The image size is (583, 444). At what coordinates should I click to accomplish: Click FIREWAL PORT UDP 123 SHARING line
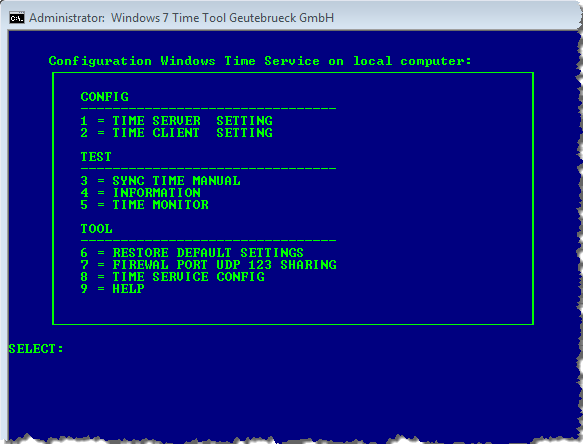click(209, 265)
